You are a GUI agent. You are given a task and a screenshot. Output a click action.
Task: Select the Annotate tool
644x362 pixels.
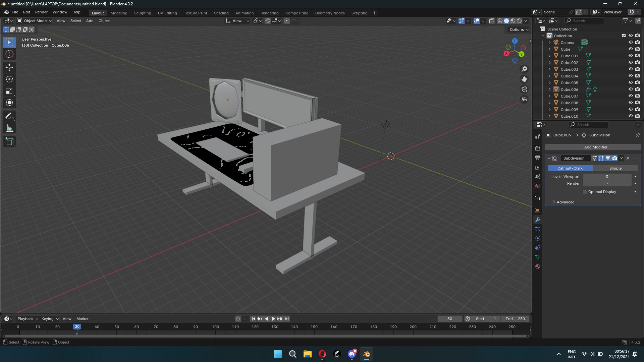(9, 116)
